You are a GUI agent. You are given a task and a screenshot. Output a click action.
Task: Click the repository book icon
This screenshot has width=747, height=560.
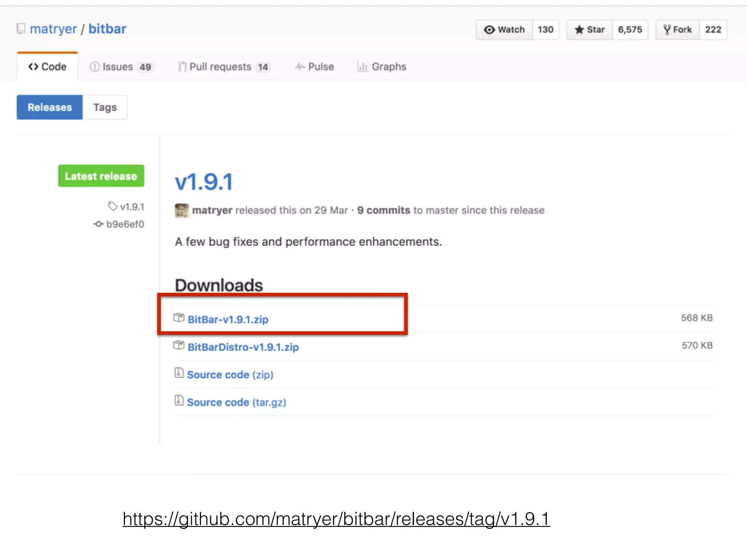[x=21, y=29]
